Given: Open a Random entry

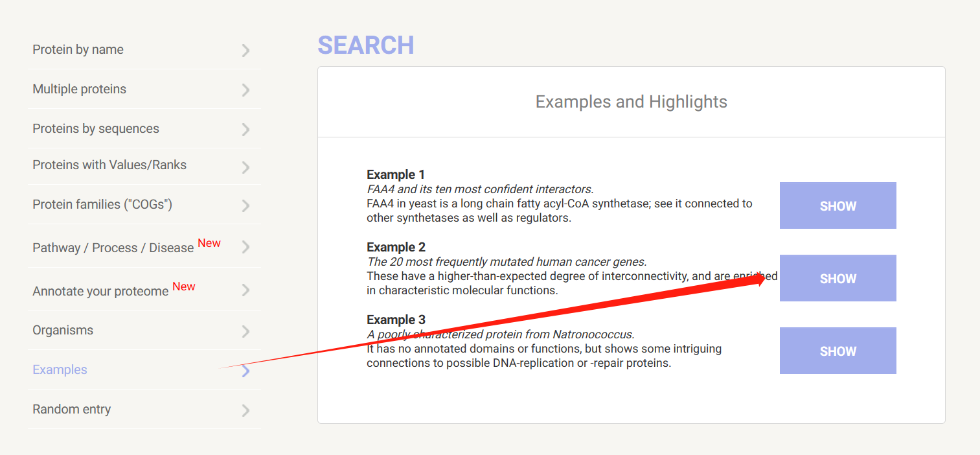Looking at the screenshot, I should click(71, 410).
